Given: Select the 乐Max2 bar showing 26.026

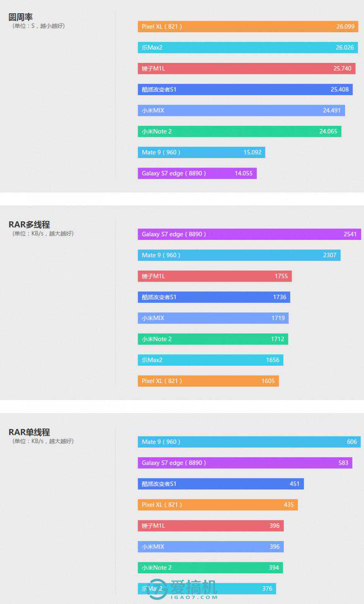Looking at the screenshot, I should [x=247, y=48].
